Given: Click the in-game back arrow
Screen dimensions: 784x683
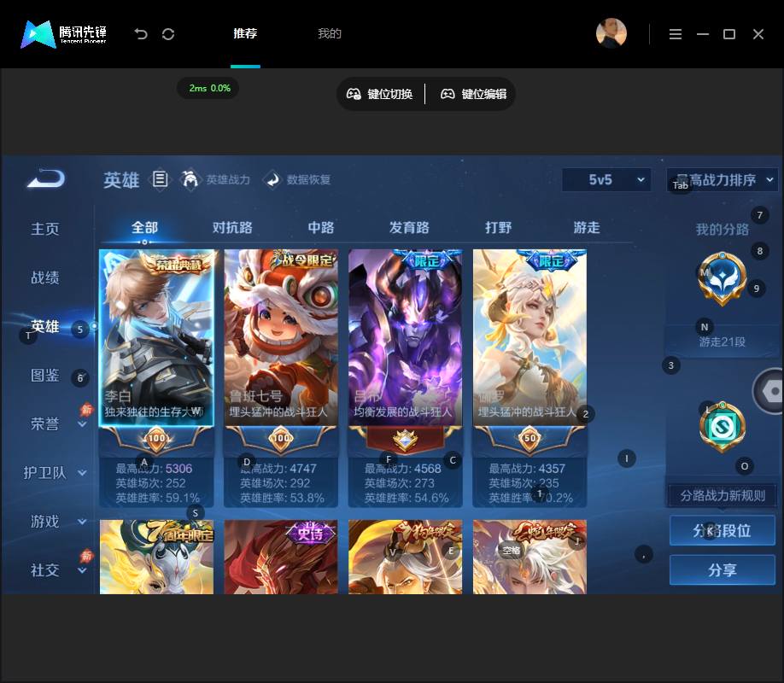Looking at the screenshot, I should tap(46, 179).
